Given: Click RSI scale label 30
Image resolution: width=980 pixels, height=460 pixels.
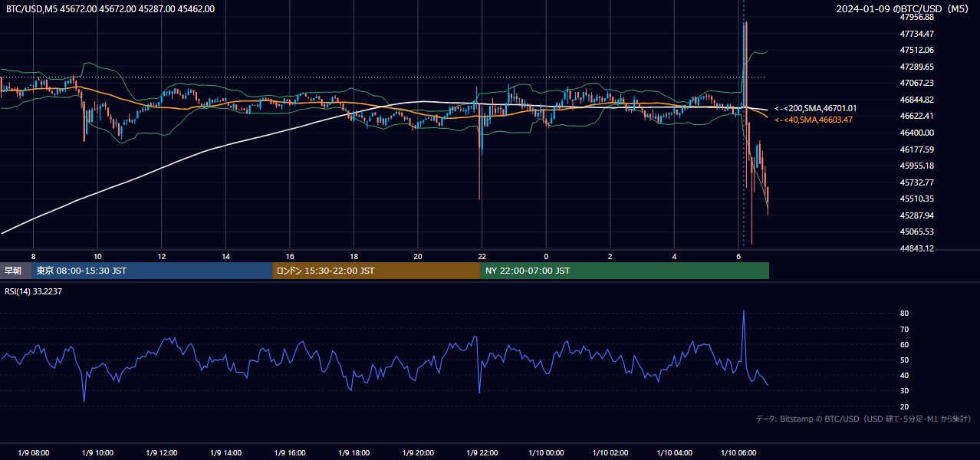Looking at the screenshot, I should pyautogui.click(x=905, y=391).
